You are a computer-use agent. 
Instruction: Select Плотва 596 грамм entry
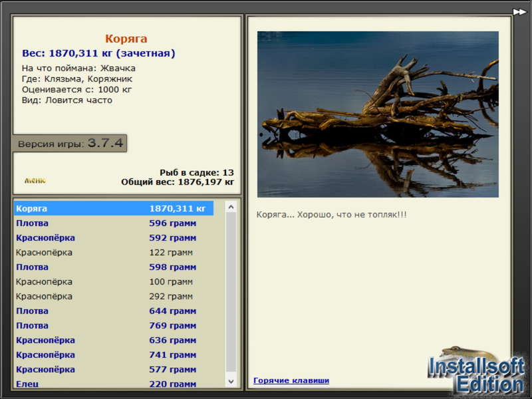[x=114, y=223]
